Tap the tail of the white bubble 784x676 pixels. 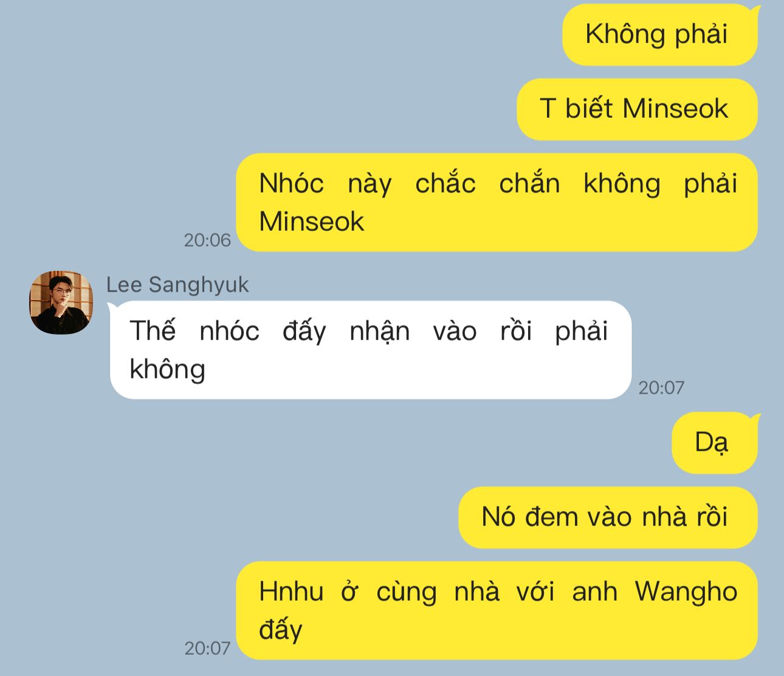112,306
